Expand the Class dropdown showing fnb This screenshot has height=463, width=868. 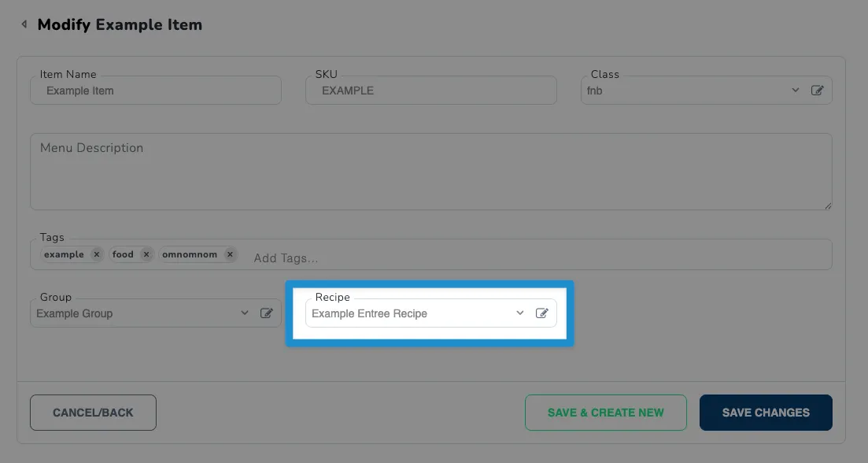coord(795,91)
